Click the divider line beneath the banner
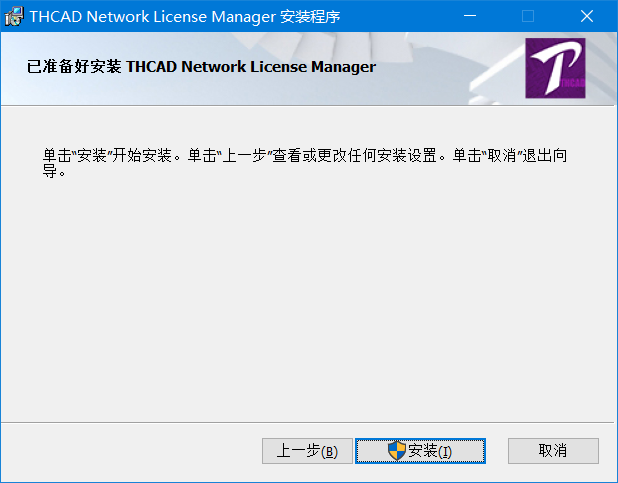Screen dimensions: 618x483 pyautogui.click(x=307, y=105)
